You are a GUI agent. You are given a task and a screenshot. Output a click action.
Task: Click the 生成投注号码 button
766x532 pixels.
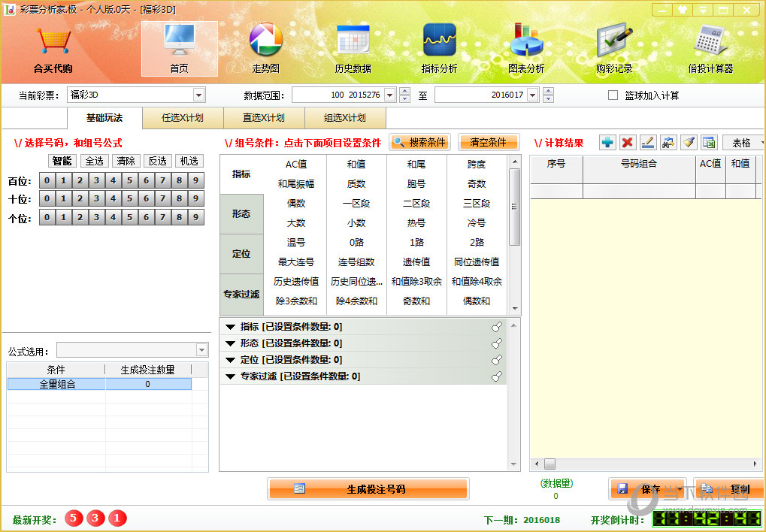[x=368, y=489]
